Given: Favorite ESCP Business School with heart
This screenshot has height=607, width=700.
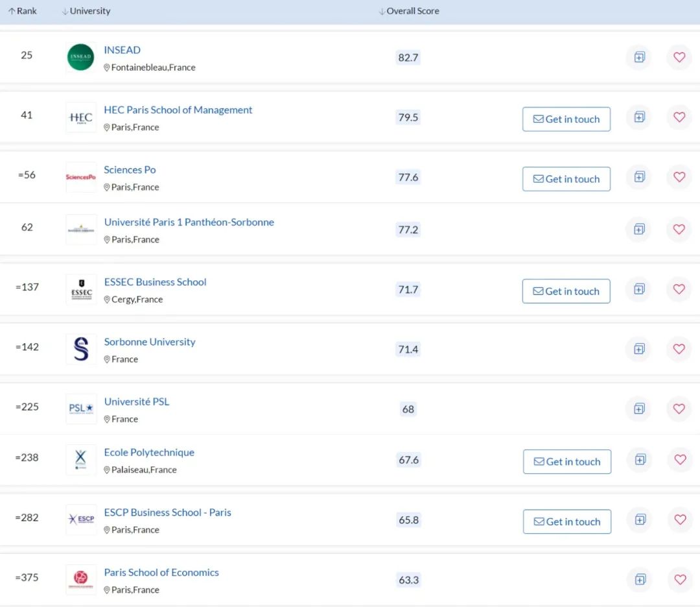Looking at the screenshot, I should (x=680, y=519).
